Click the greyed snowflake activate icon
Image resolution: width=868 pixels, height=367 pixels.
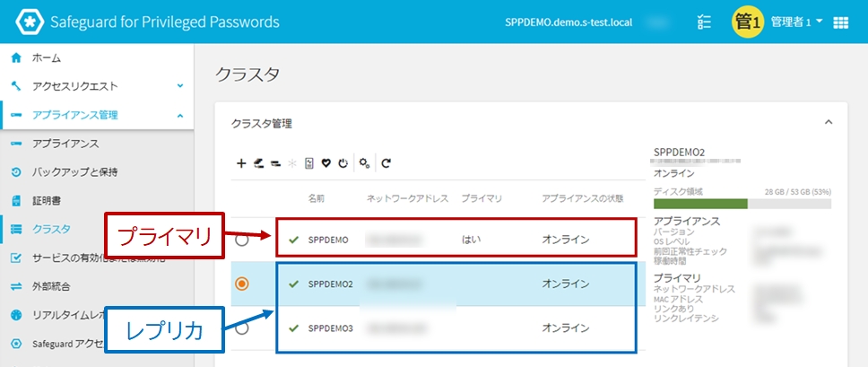(293, 163)
